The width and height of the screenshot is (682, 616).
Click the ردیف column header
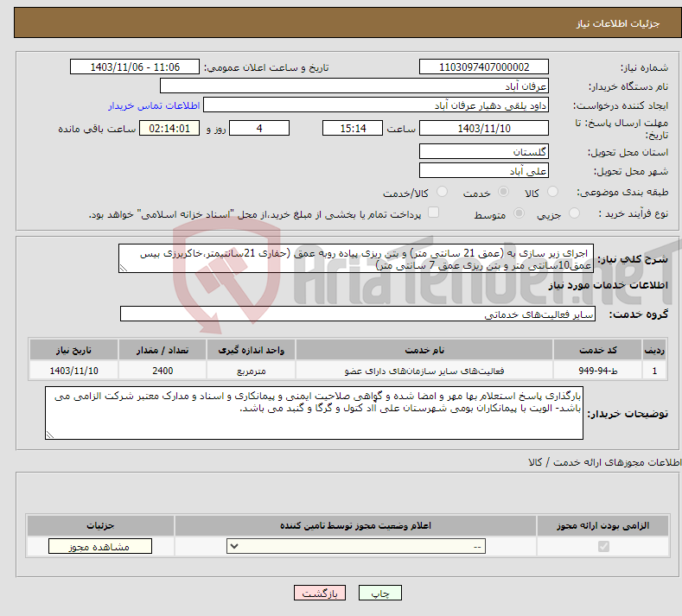[654, 350]
